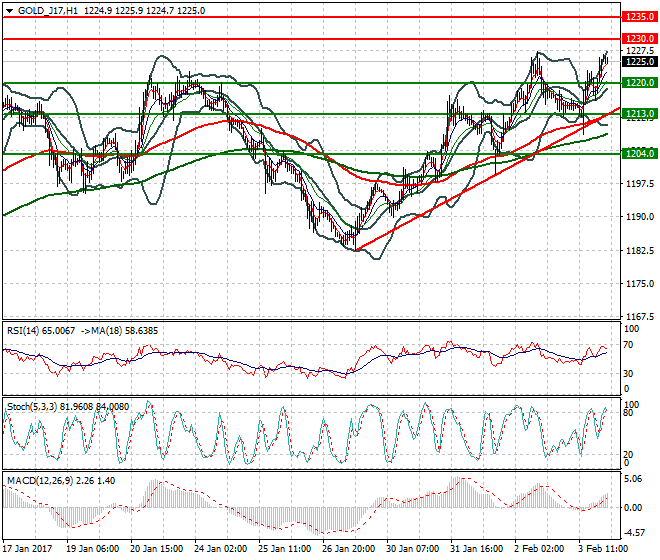Click the 1167.5 price axis value

point(640,316)
